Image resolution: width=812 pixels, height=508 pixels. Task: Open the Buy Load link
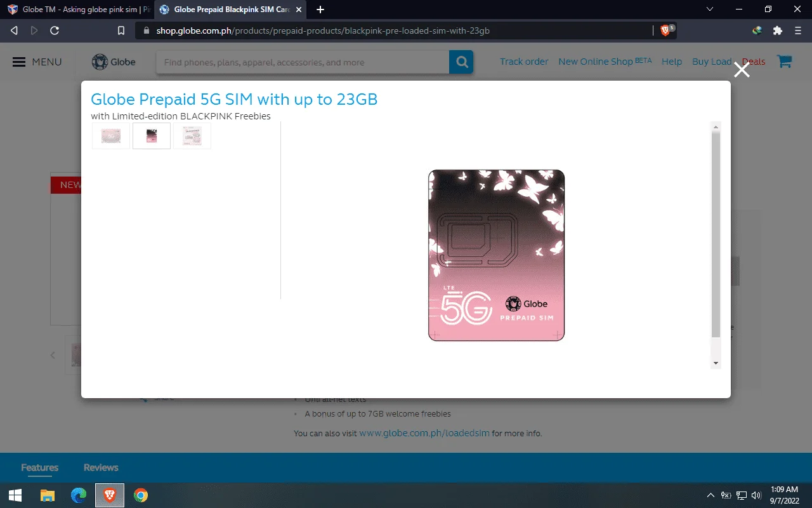[x=712, y=62]
